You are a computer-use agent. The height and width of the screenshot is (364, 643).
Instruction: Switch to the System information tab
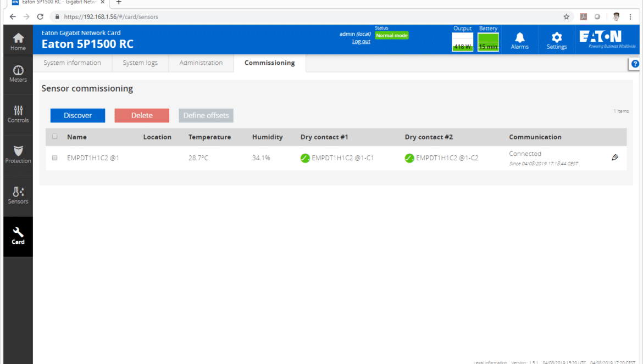tap(72, 63)
